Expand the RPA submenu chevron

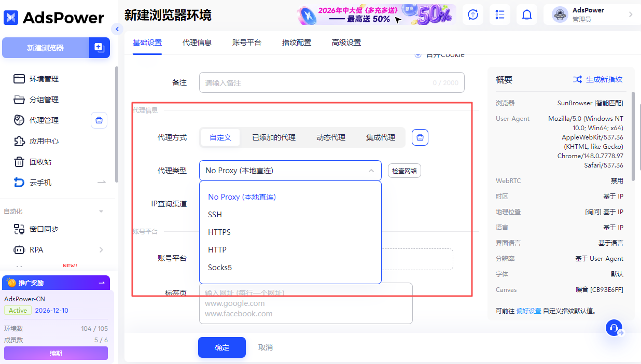coord(102,250)
